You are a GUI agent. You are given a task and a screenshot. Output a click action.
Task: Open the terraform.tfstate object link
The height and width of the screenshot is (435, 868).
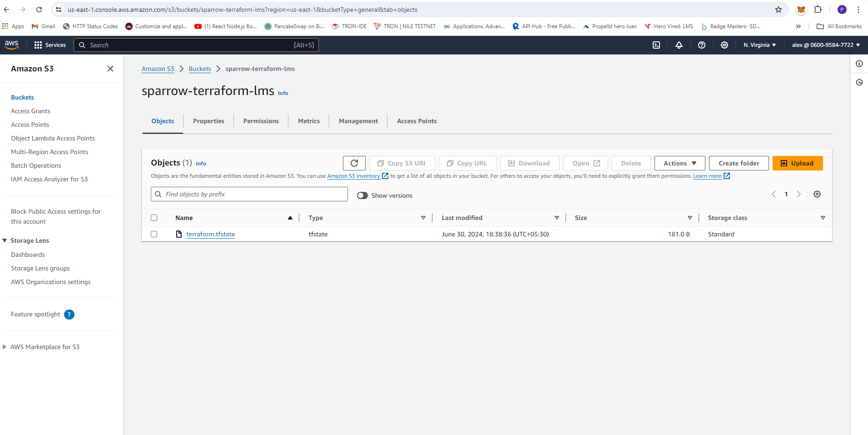pyautogui.click(x=211, y=234)
